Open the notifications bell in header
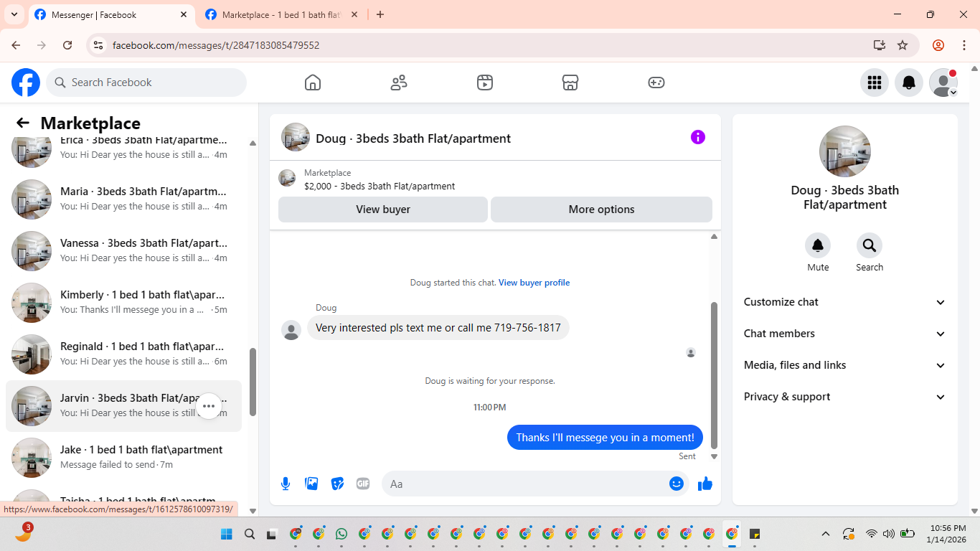 click(x=909, y=83)
